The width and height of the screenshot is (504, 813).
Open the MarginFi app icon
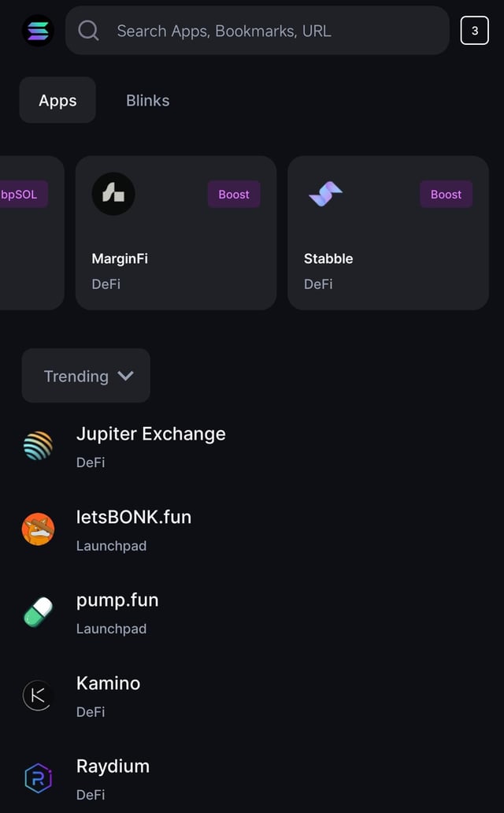tap(113, 194)
